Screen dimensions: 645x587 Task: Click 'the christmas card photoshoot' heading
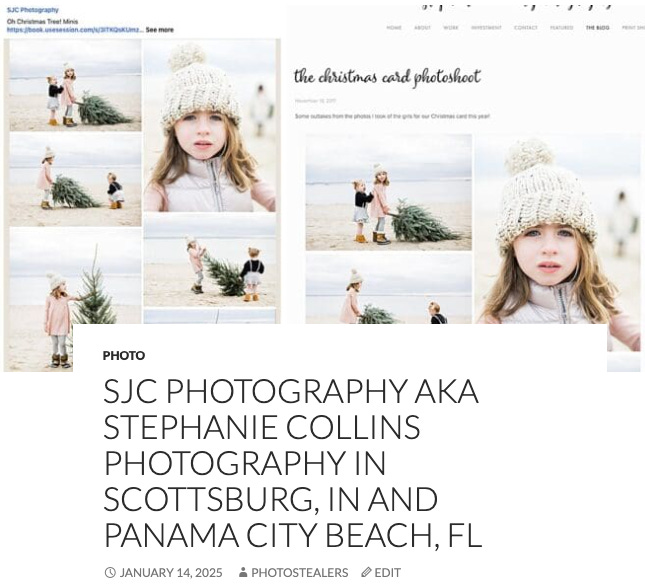tap(387, 77)
